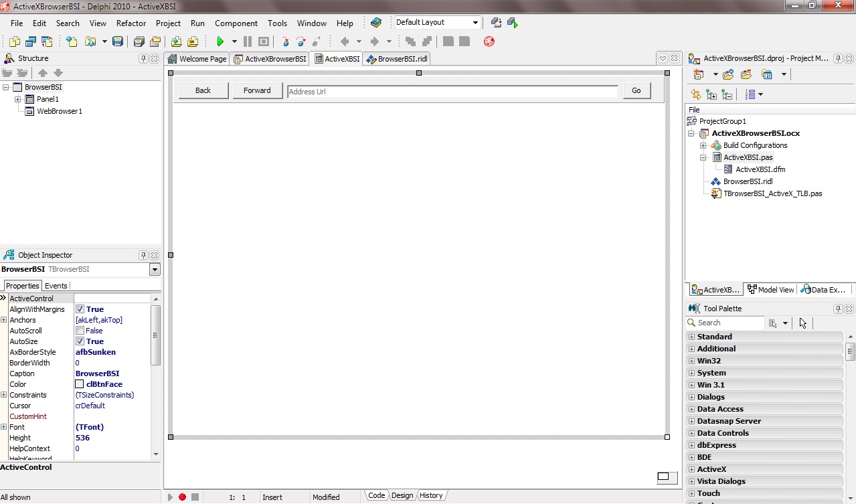Image resolution: width=856 pixels, height=504 pixels.
Task: Switch to the History tab
Action: click(431, 495)
